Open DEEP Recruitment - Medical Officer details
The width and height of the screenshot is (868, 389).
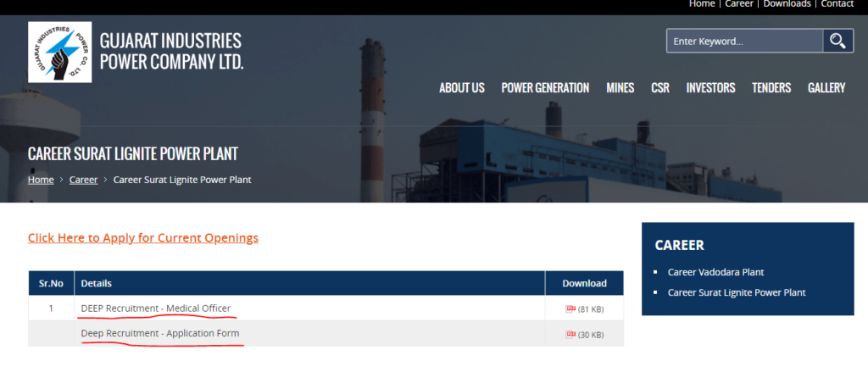tap(155, 308)
